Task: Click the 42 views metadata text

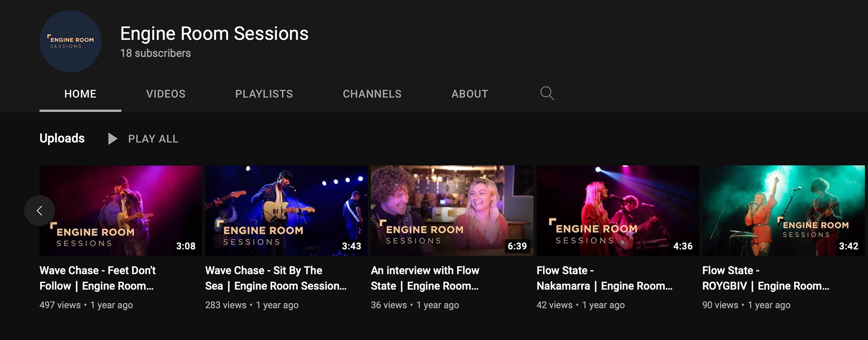Action: tap(555, 305)
